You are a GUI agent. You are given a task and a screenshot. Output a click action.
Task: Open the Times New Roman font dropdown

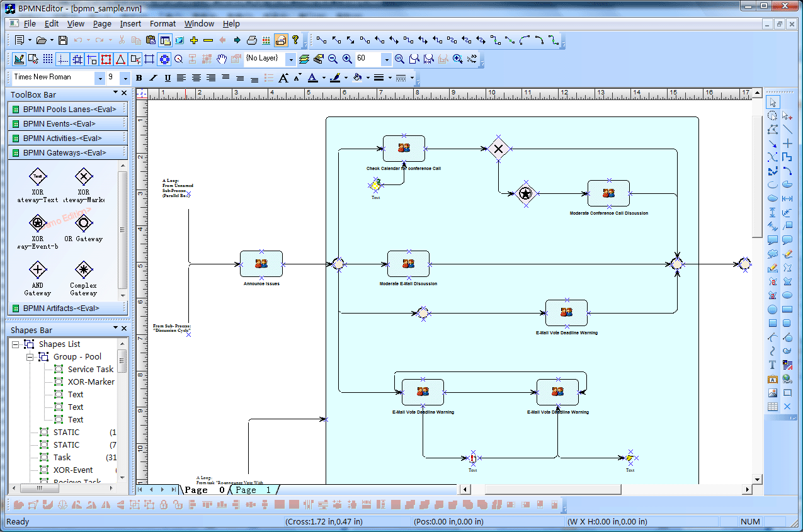pyautogui.click(x=100, y=77)
